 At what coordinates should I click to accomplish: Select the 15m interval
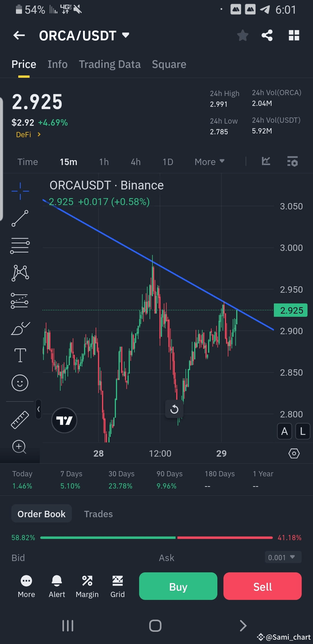point(68,162)
